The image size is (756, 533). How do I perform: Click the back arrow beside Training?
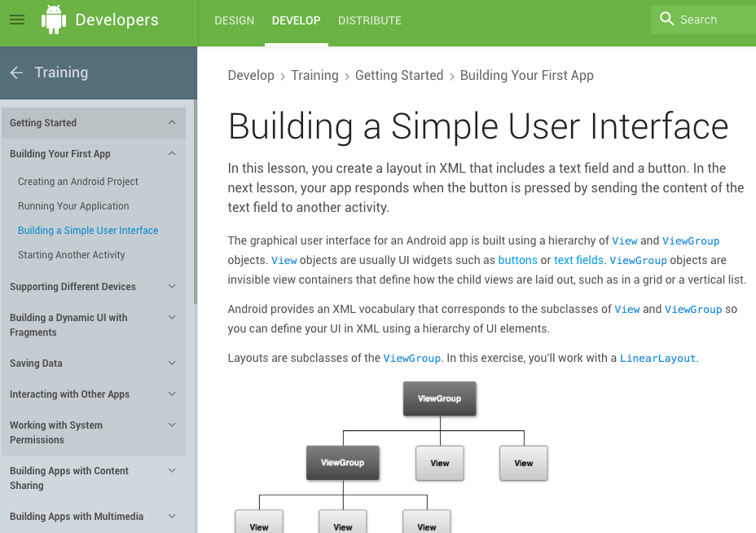point(16,73)
